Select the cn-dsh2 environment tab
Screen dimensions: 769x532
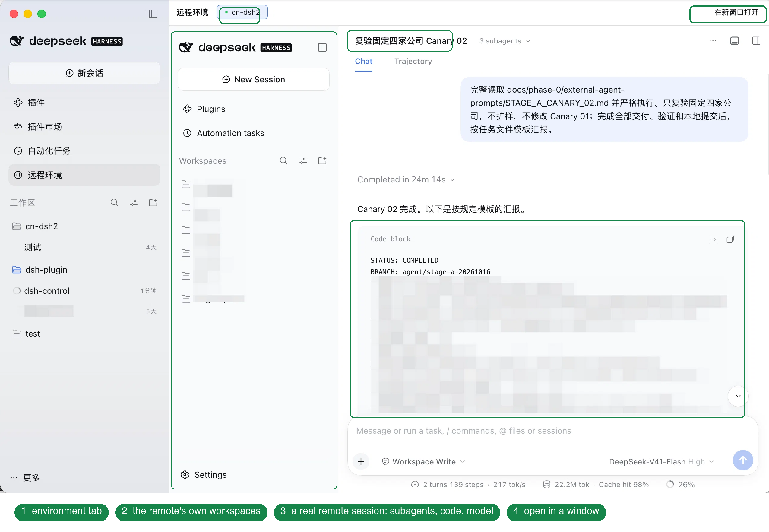(x=242, y=12)
